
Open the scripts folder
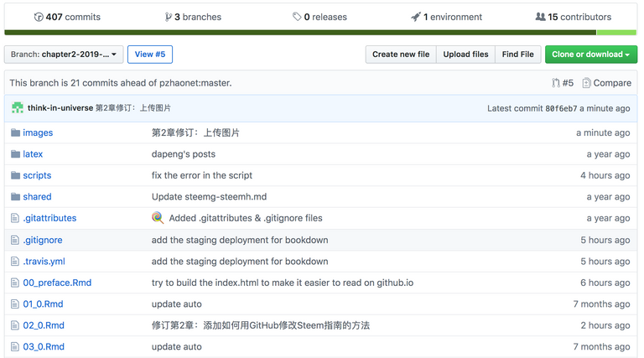pyautogui.click(x=37, y=175)
